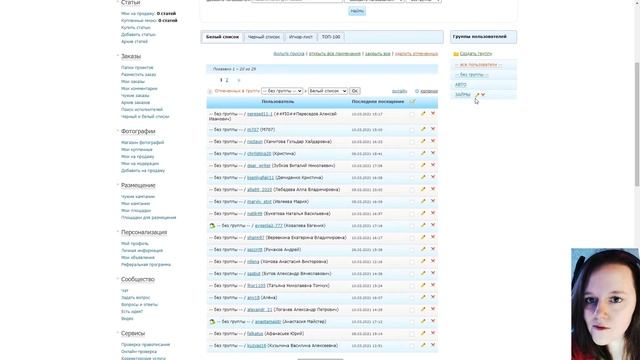
Task: Select checkbox for Бутов Александр Вячеславович
Action: [x=412, y=274]
